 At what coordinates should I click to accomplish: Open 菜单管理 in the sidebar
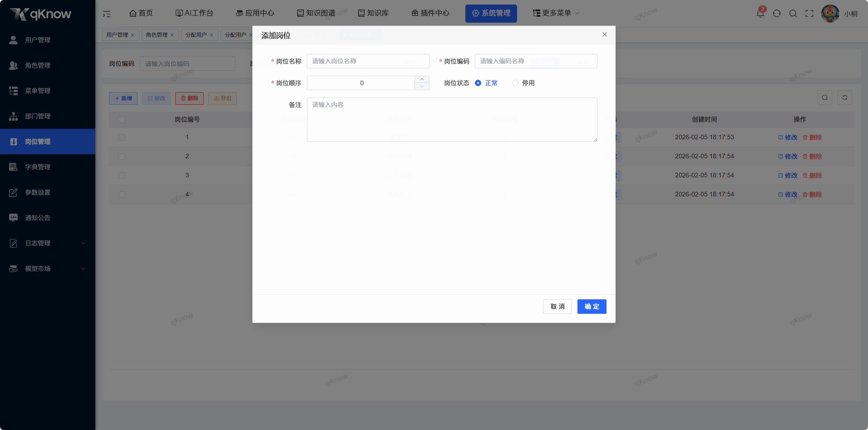pyautogui.click(x=48, y=91)
